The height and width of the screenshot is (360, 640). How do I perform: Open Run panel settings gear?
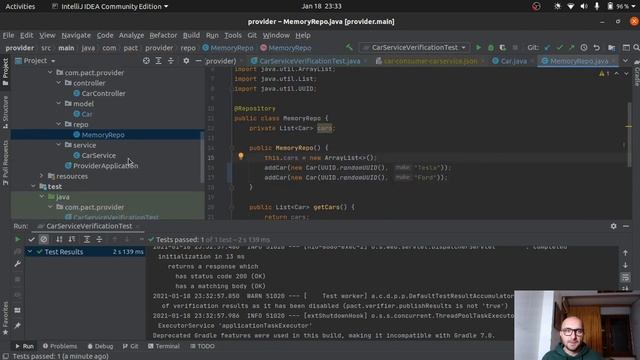[x=613, y=226]
